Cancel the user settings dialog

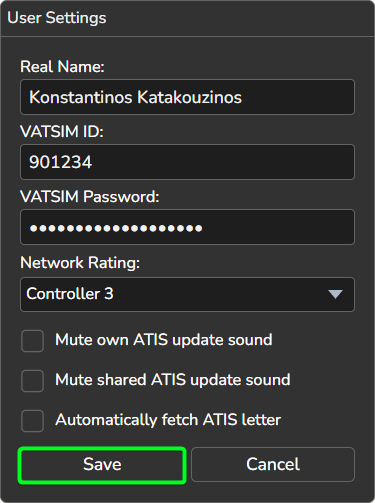[x=273, y=464]
